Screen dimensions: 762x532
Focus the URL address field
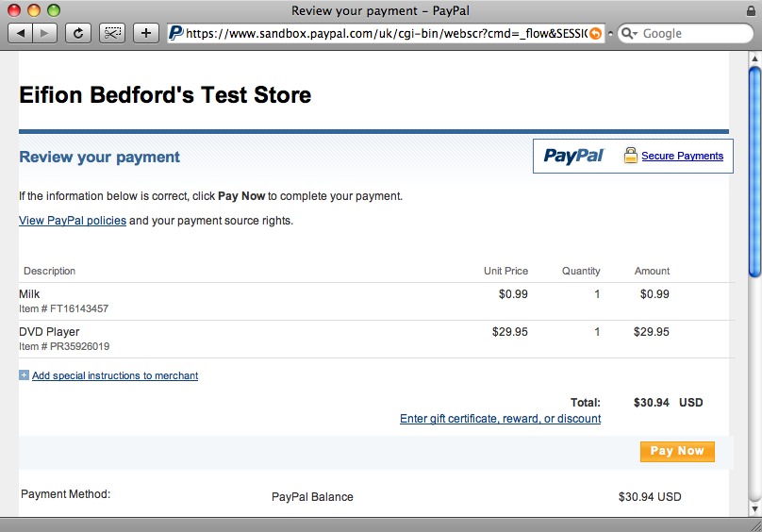point(387,34)
